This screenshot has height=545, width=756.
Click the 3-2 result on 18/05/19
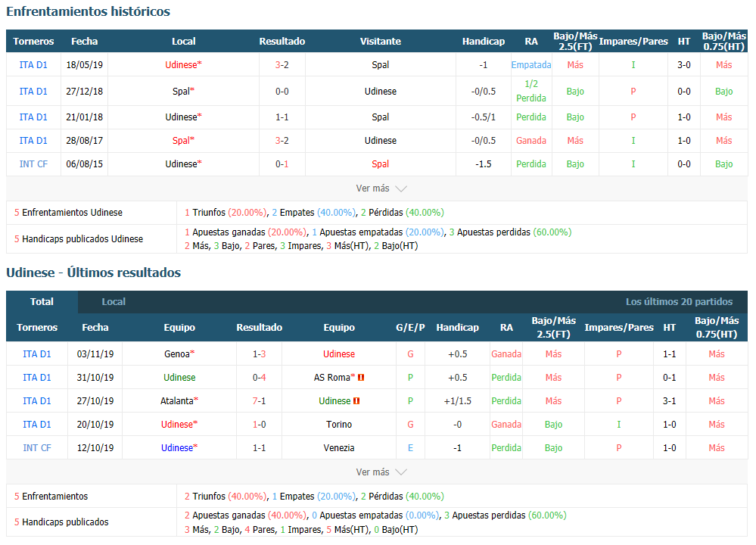tap(282, 64)
